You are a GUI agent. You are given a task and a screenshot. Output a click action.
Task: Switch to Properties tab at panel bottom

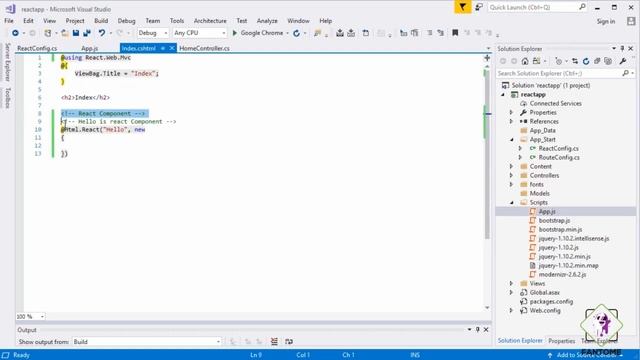pyautogui.click(x=562, y=341)
